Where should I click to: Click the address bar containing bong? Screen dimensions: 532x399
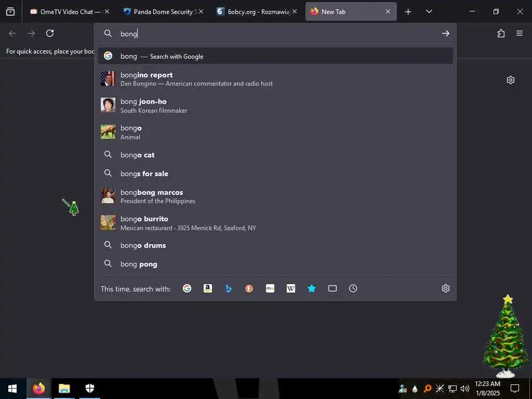275,34
